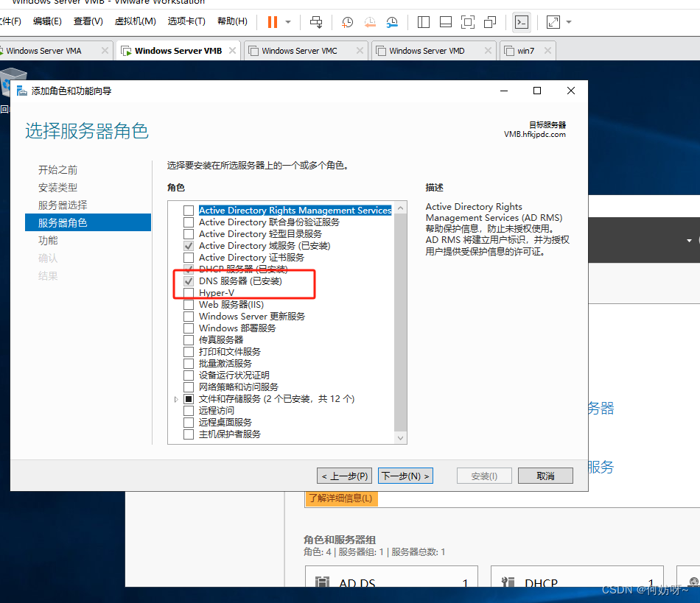Click the 下一步(N) next button
Image resolution: width=700 pixels, height=603 pixels.
click(x=405, y=476)
